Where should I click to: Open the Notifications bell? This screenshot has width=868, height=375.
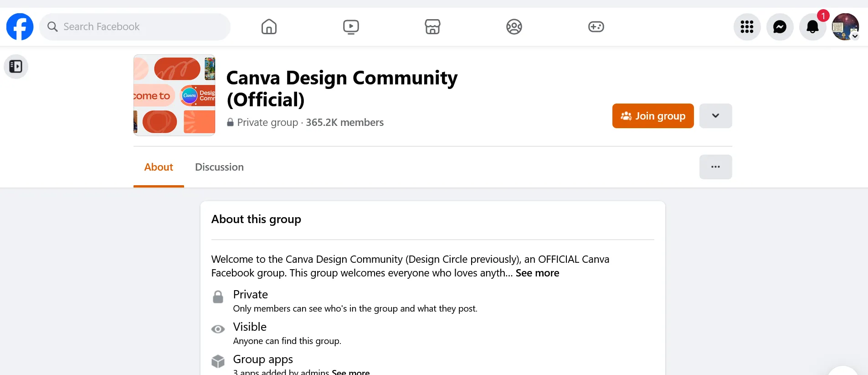pyautogui.click(x=812, y=27)
